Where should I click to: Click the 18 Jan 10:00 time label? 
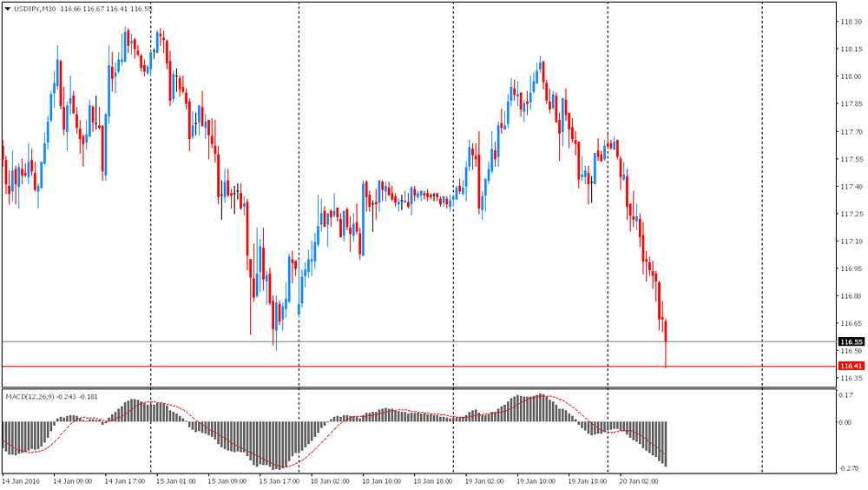pos(382,481)
